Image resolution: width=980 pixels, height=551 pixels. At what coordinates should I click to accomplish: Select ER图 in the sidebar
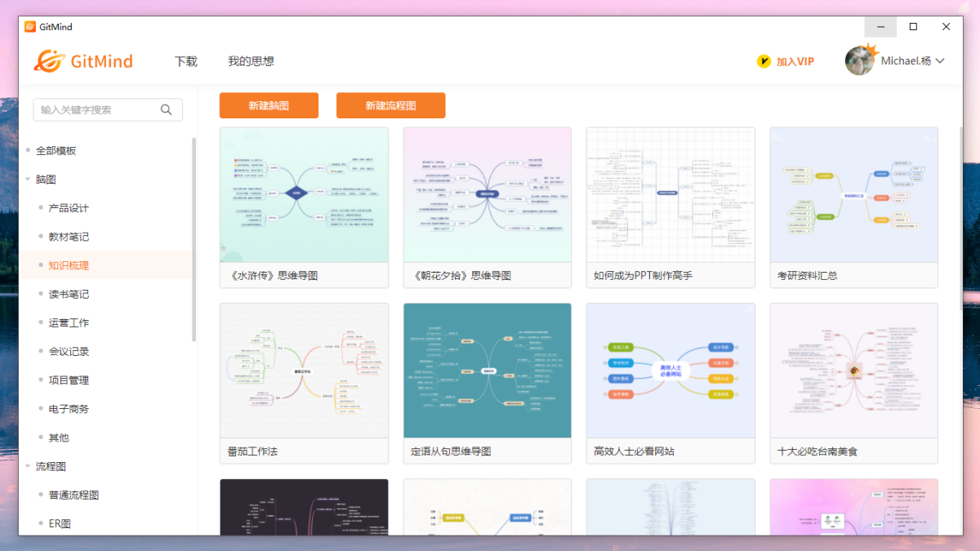point(60,524)
